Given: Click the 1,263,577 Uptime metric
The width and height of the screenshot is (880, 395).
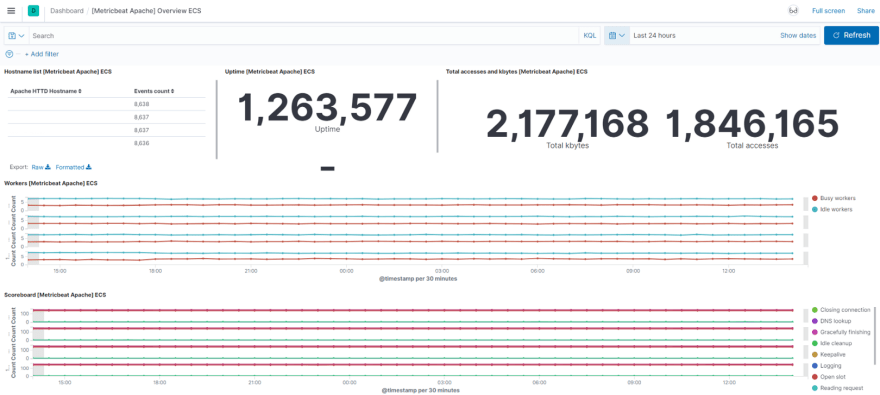Looking at the screenshot, I should [x=328, y=107].
